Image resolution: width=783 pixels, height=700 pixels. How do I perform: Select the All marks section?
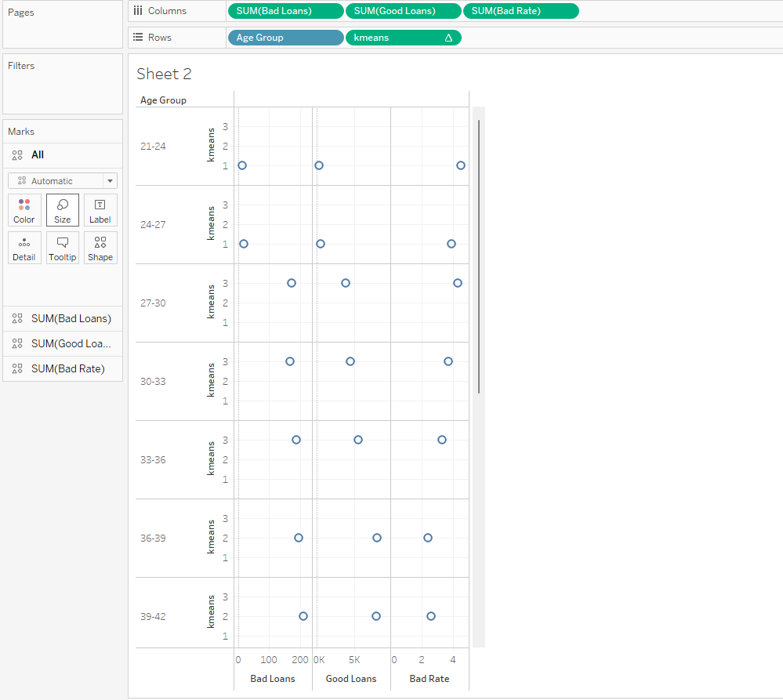click(x=63, y=155)
